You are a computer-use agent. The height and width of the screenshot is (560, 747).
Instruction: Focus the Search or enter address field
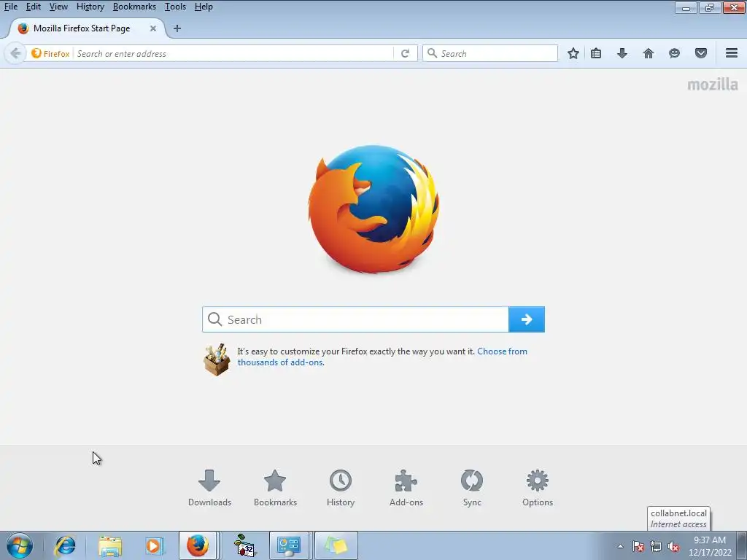233,53
